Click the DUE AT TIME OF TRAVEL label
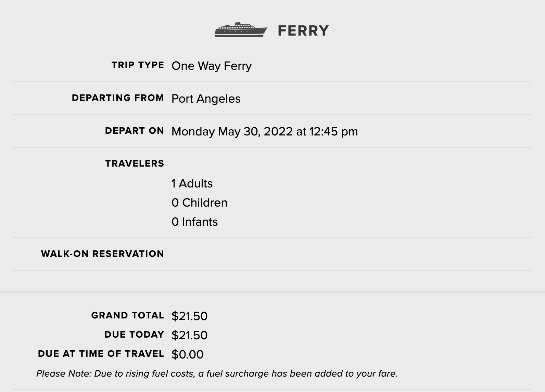This screenshot has width=545, height=392. pyautogui.click(x=101, y=354)
